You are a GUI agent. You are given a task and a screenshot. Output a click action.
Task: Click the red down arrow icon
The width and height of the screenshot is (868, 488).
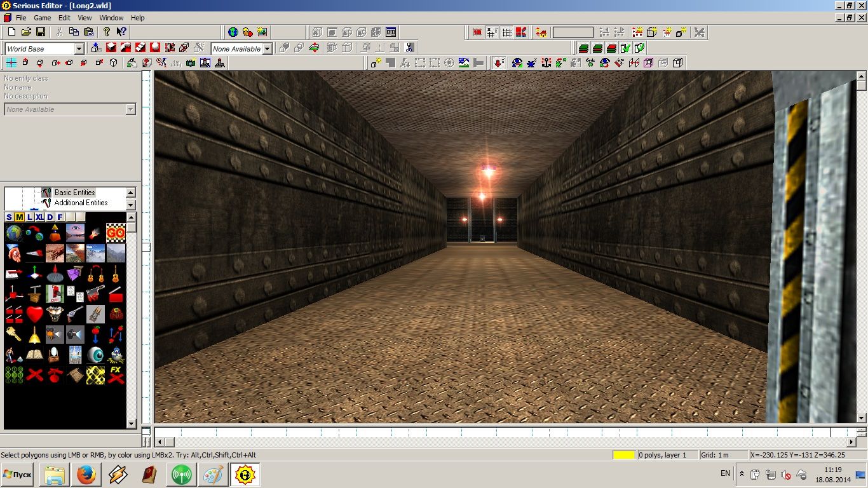(x=499, y=63)
